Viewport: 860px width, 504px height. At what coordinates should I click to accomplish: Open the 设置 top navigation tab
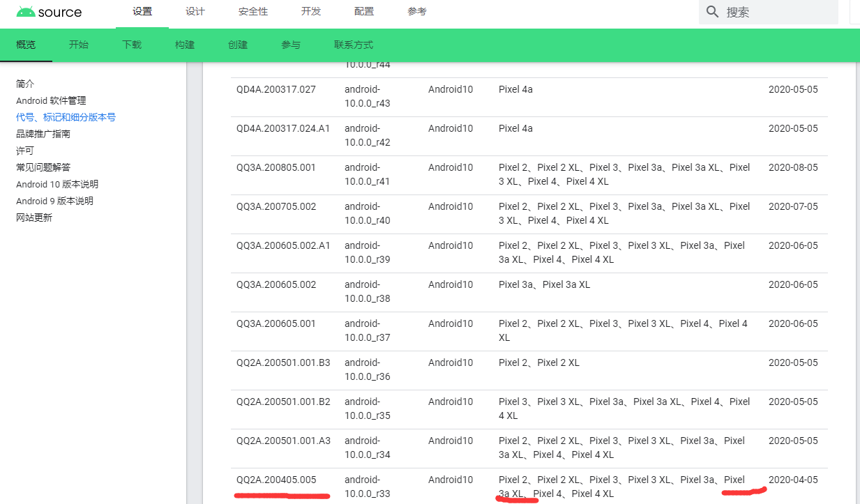[x=142, y=12]
